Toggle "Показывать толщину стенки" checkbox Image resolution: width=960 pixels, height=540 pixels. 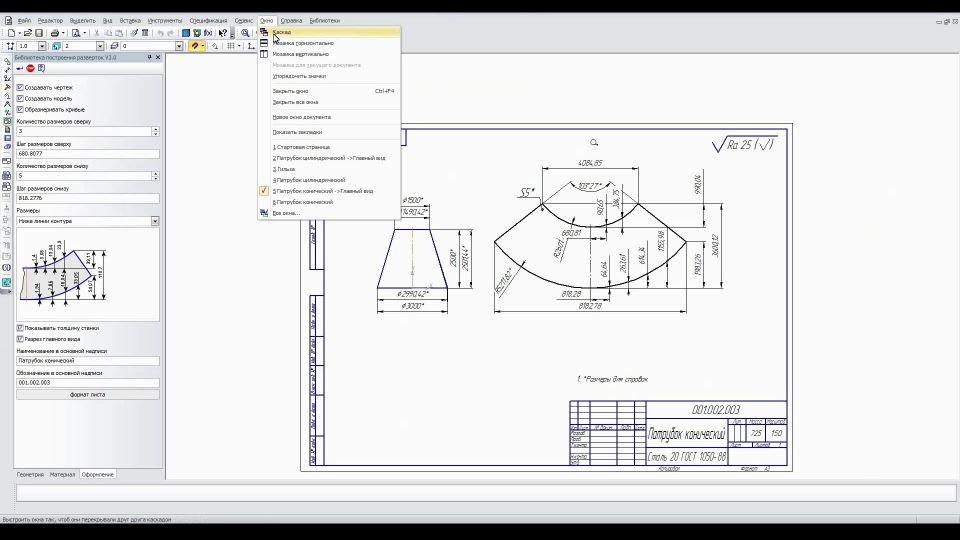[x=20, y=328]
